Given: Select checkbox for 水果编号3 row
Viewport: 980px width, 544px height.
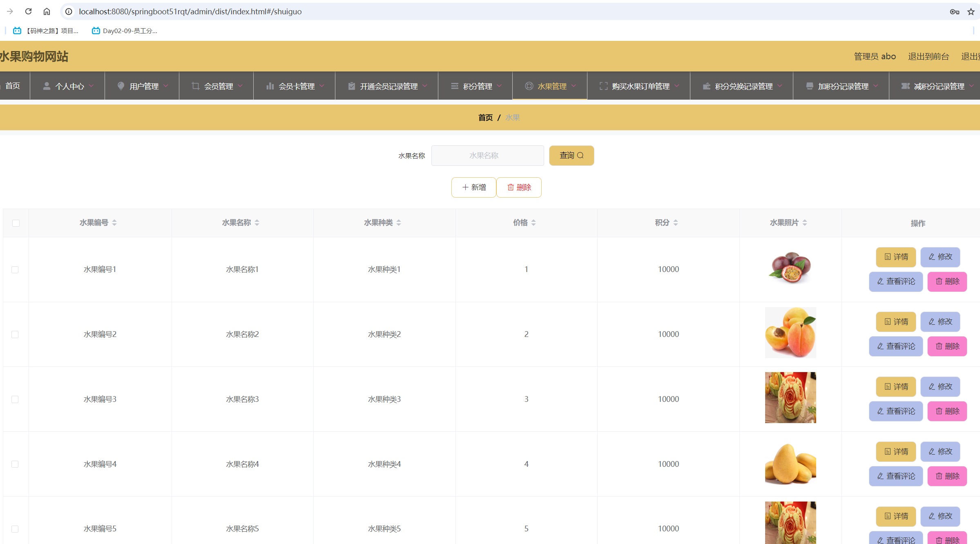Looking at the screenshot, I should pos(15,399).
